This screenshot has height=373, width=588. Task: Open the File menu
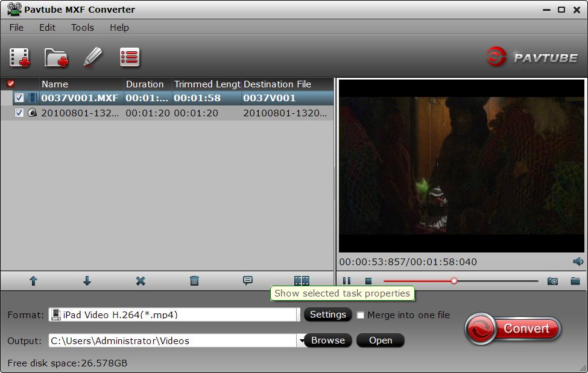[x=16, y=27]
